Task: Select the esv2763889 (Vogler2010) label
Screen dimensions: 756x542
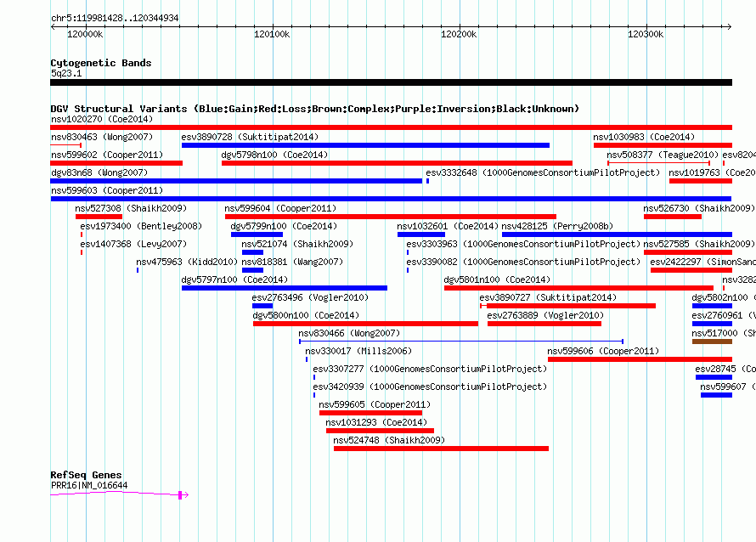Action: pos(546,315)
